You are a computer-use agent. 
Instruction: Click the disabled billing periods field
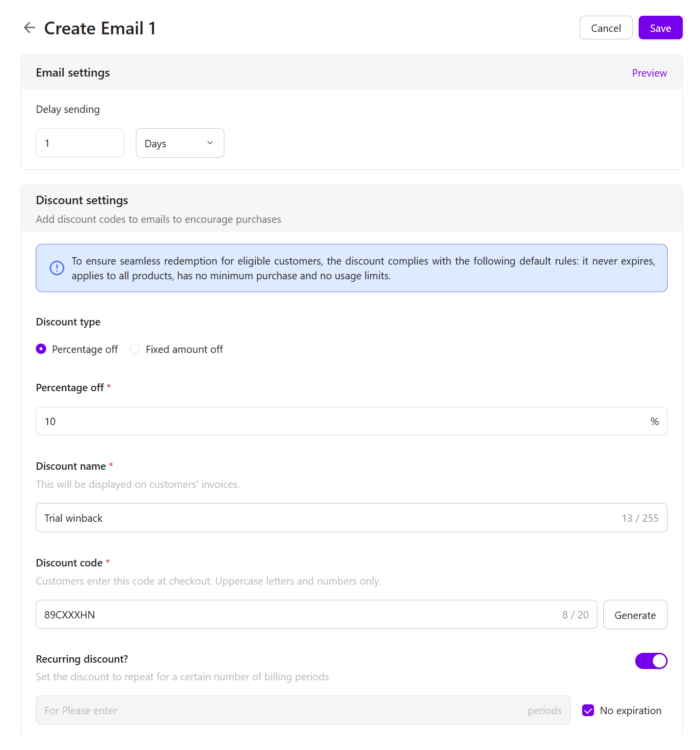pyautogui.click(x=285, y=710)
